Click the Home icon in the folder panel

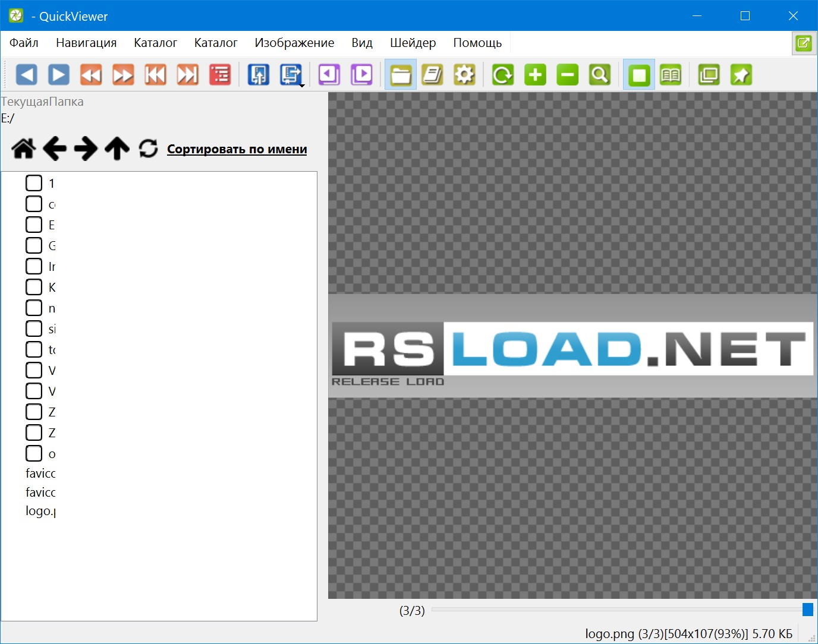click(x=24, y=149)
